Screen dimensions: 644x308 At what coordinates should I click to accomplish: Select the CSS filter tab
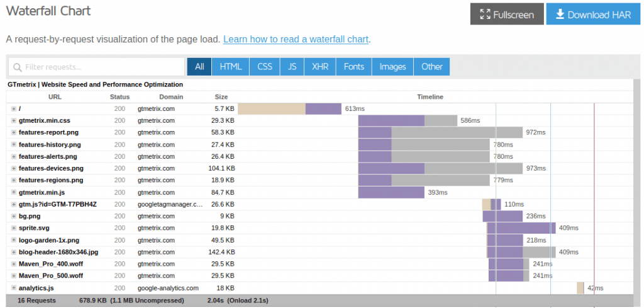[x=265, y=67]
